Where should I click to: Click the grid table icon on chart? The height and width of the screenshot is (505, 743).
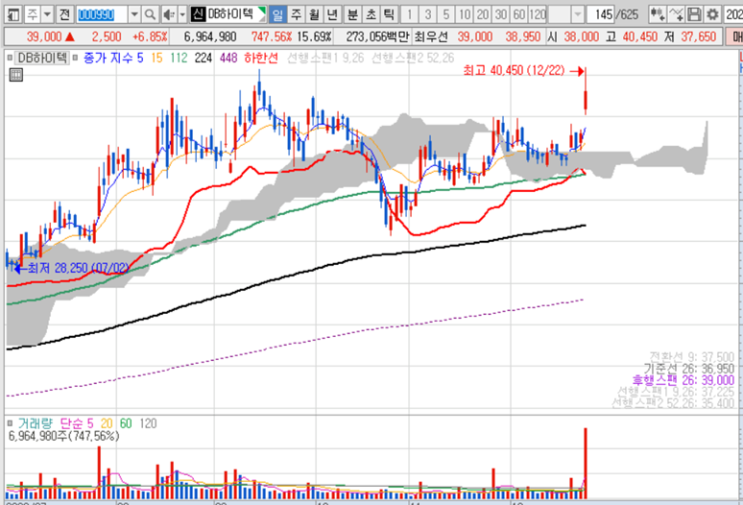[16, 75]
